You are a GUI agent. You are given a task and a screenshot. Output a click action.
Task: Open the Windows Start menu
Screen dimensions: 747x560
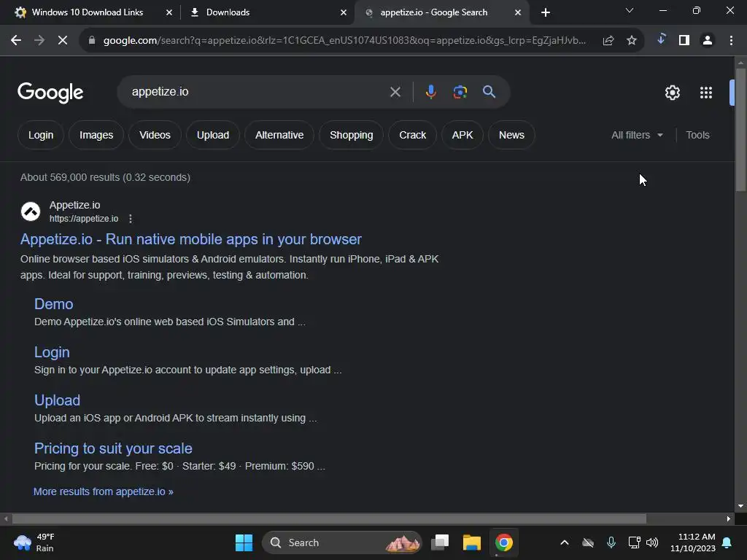pyautogui.click(x=244, y=542)
